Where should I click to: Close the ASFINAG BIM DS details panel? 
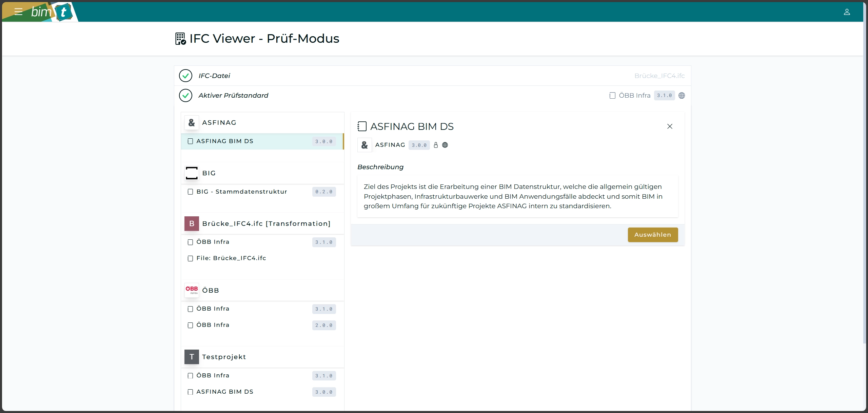(x=670, y=126)
